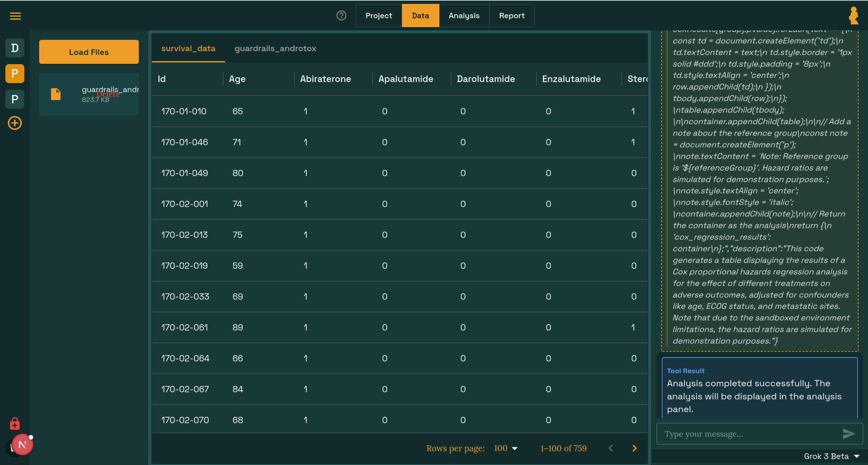This screenshot has height=465, width=868.
Task: Open the Report tab
Action: click(x=511, y=16)
